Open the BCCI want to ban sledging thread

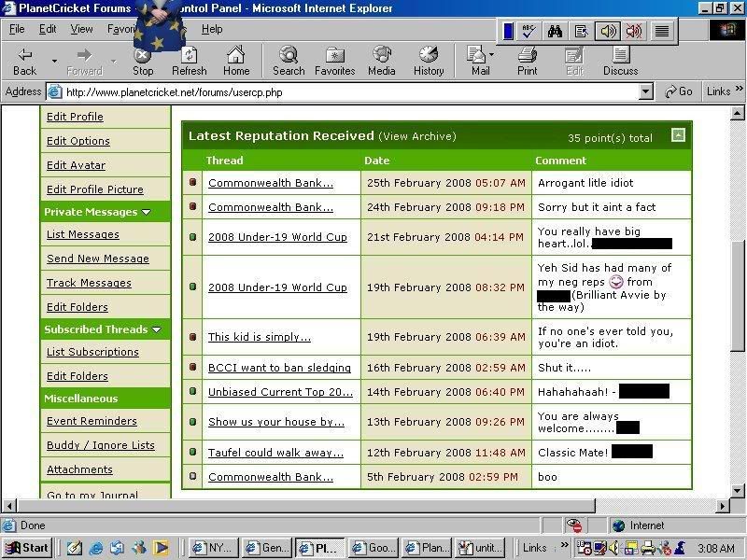pos(279,368)
